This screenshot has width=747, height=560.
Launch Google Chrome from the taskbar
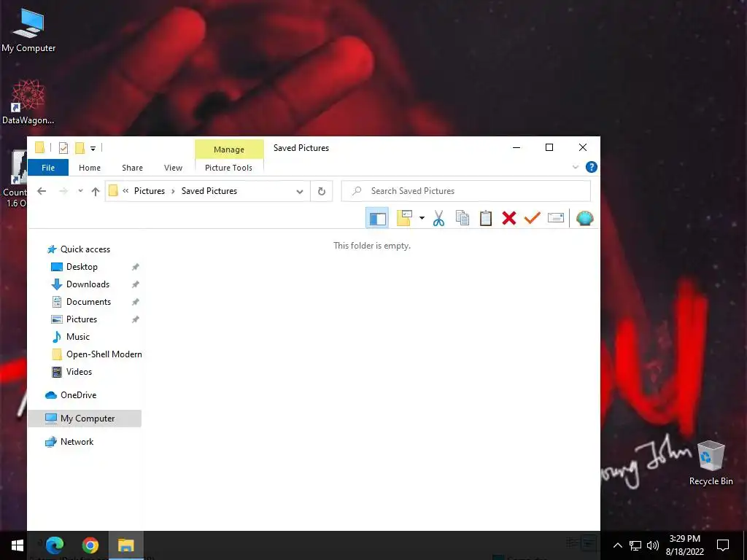tap(90, 545)
